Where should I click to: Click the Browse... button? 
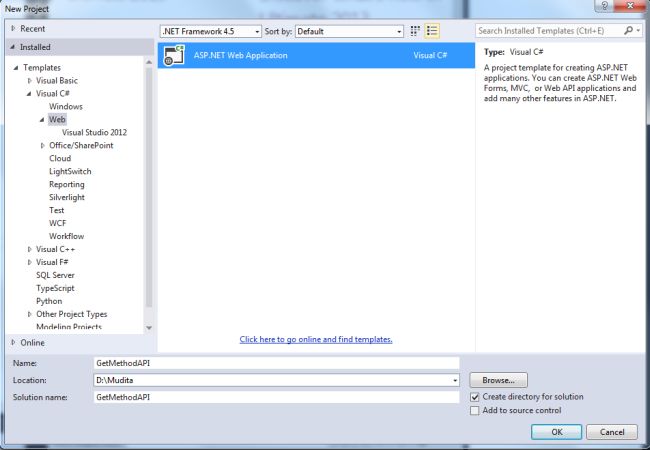[x=498, y=380]
